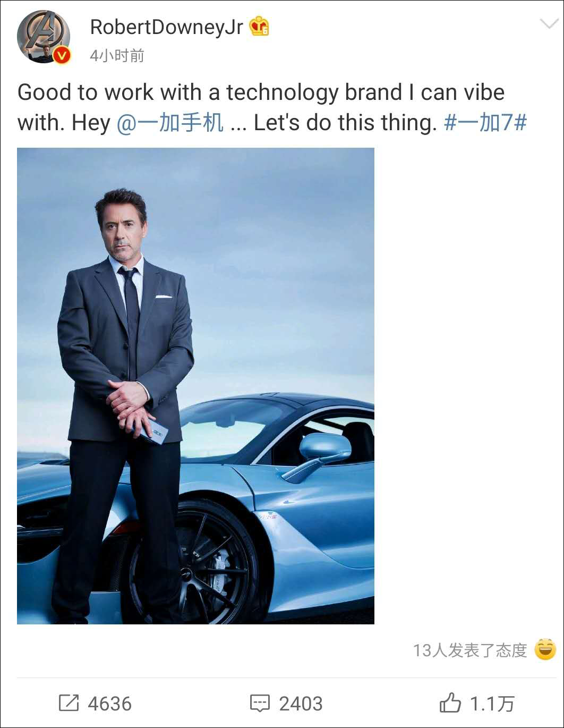Open comments via the speech bubble icon
Screen dimensions: 564x728
coord(260,703)
